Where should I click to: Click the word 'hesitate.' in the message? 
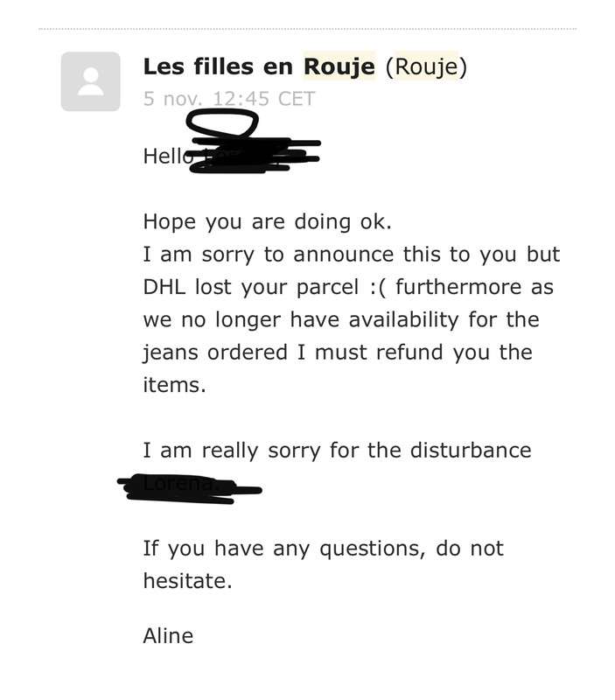(x=187, y=581)
